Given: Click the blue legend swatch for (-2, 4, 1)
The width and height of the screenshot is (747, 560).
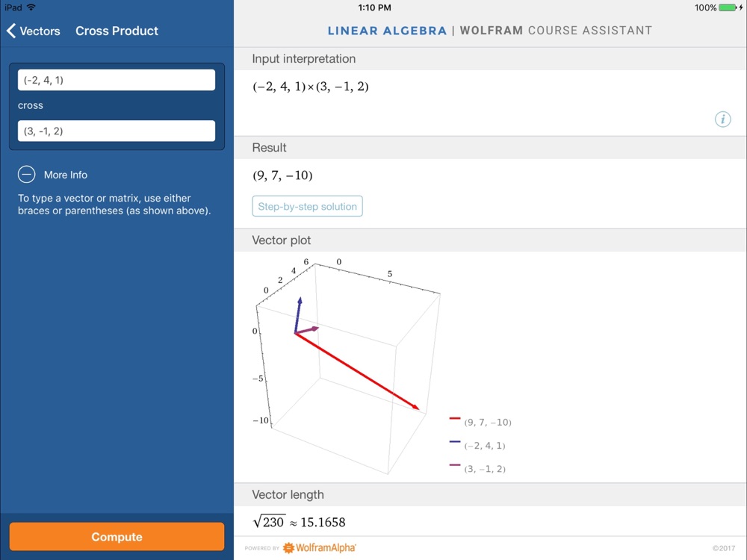Looking at the screenshot, I should (455, 442).
